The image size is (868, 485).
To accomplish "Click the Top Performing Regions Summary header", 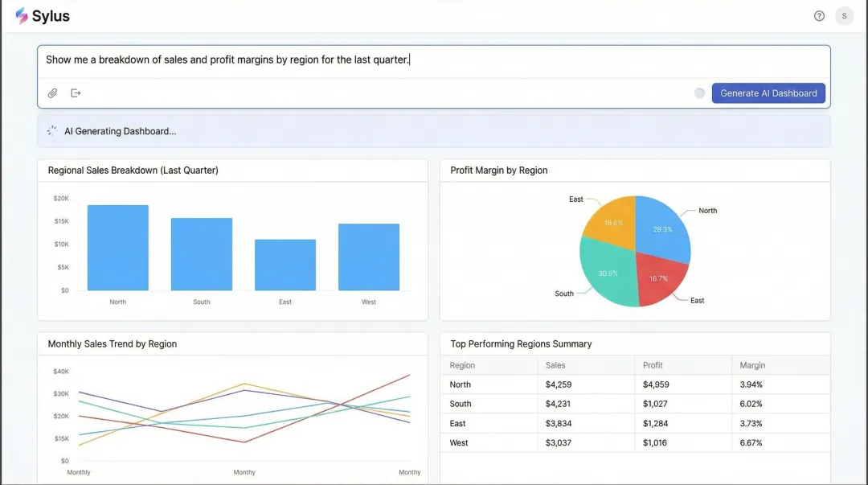I will (x=521, y=343).
